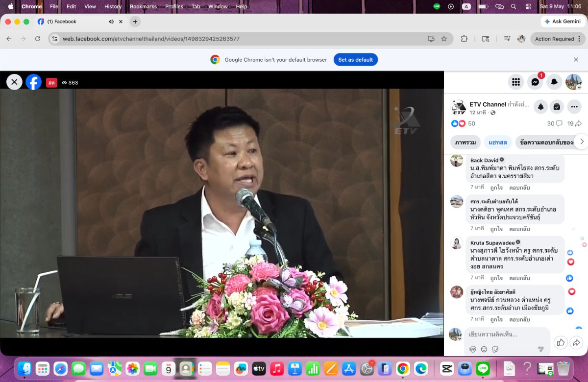
Task: Open more options for ETV post
Action: (x=574, y=107)
